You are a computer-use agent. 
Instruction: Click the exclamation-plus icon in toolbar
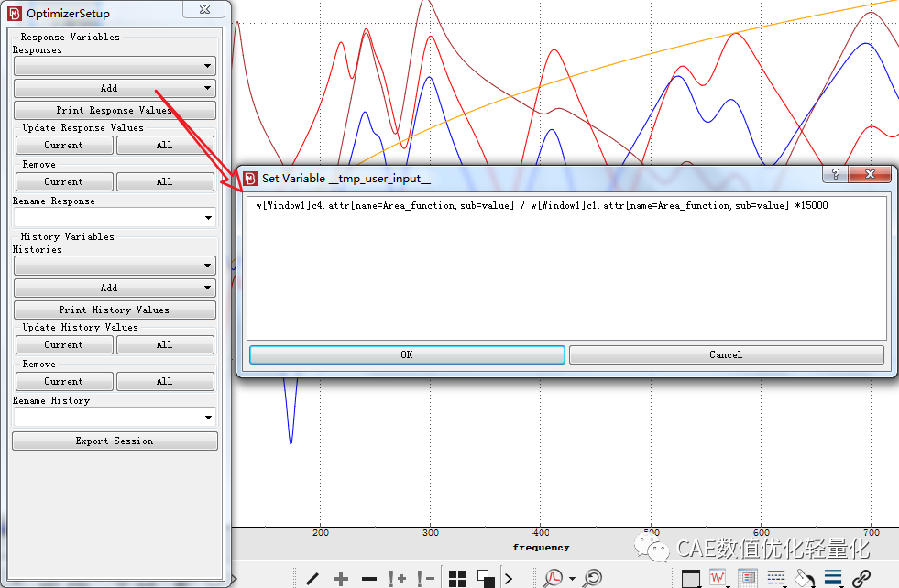click(397, 578)
